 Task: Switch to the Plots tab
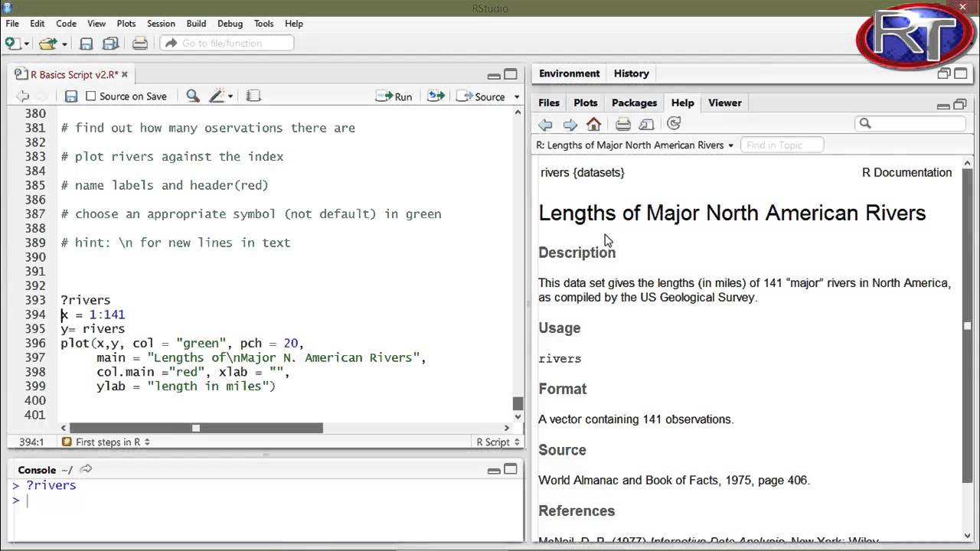coord(586,103)
